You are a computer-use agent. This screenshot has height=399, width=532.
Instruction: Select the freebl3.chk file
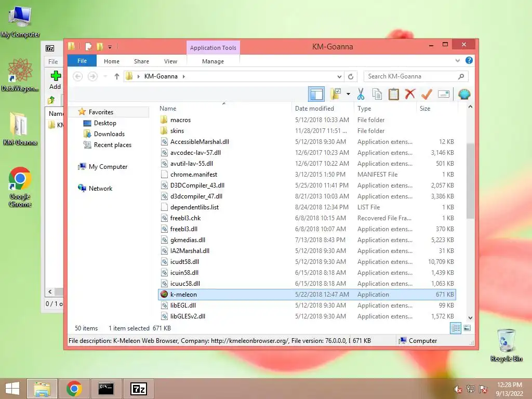tap(307, 218)
